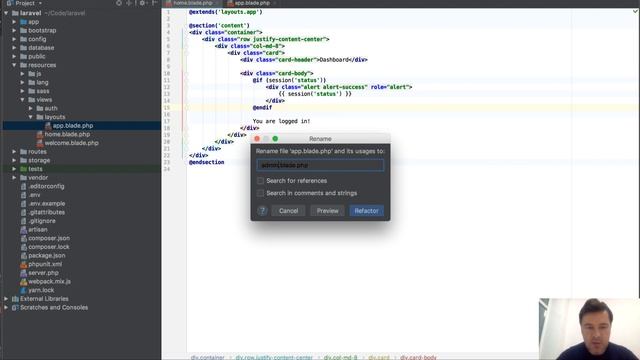The image size is (640, 360).
Task: Enable Search in comments and strings checkbox
Action: tap(260, 193)
